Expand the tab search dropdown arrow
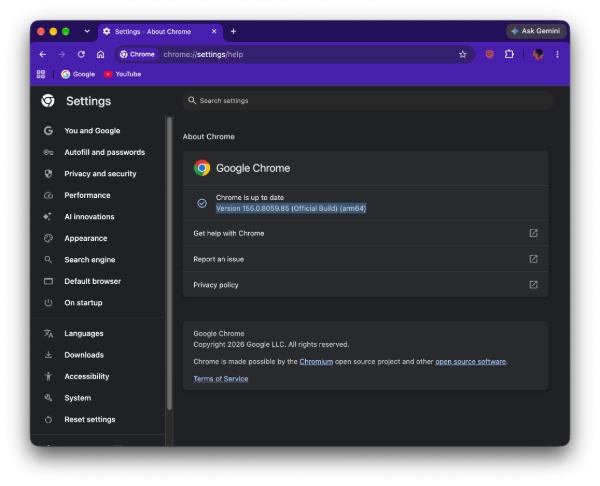Screen dimensions: 600x486 [87, 31]
